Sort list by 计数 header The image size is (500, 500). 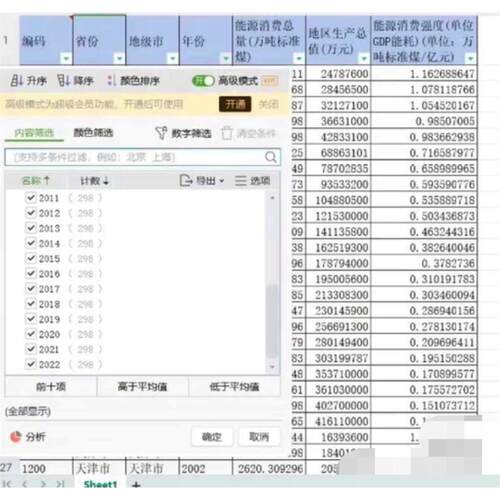[x=94, y=181]
